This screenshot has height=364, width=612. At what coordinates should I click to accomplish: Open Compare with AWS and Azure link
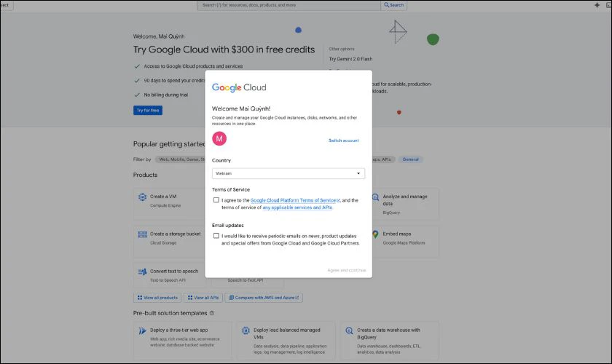(264, 298)
